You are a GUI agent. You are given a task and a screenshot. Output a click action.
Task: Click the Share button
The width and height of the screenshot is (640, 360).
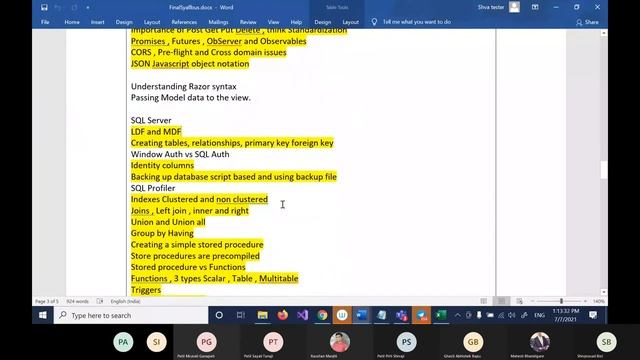(587, 22)
